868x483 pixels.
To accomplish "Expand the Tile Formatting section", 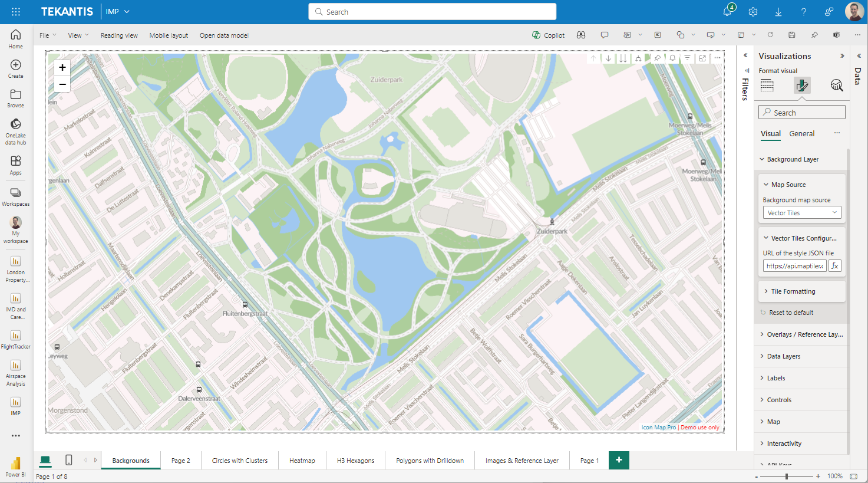I will 793,291.
